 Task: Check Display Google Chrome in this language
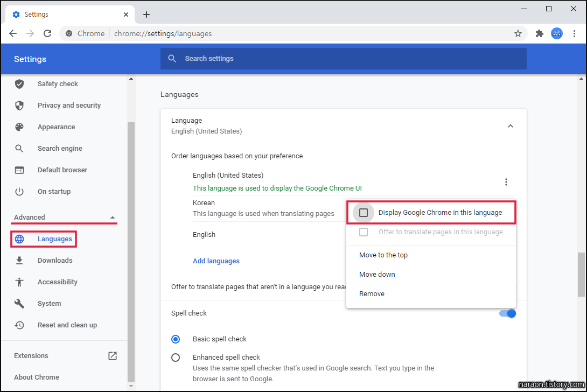364,213
